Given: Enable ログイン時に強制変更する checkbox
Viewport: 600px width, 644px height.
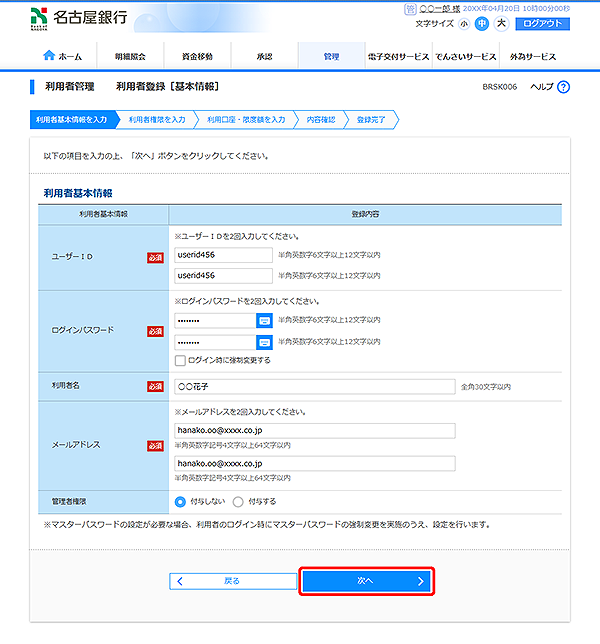Looking at the screenshot, I should pyautogui.click(x=180, y=360).
